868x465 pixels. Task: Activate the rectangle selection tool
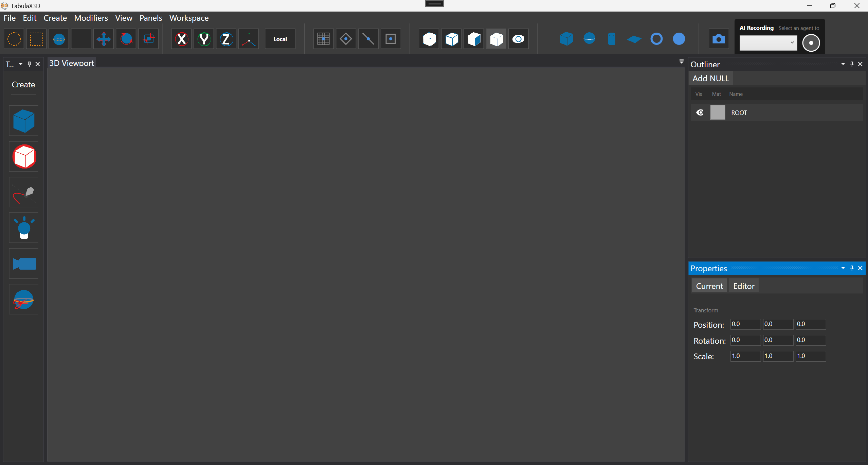[x=36, y=39]
